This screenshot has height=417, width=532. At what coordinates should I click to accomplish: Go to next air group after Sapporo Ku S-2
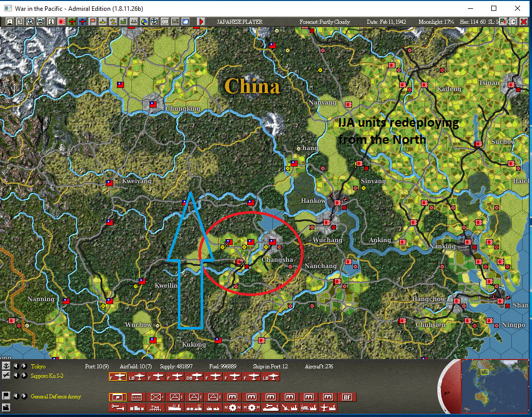click(x=24, y=376)
